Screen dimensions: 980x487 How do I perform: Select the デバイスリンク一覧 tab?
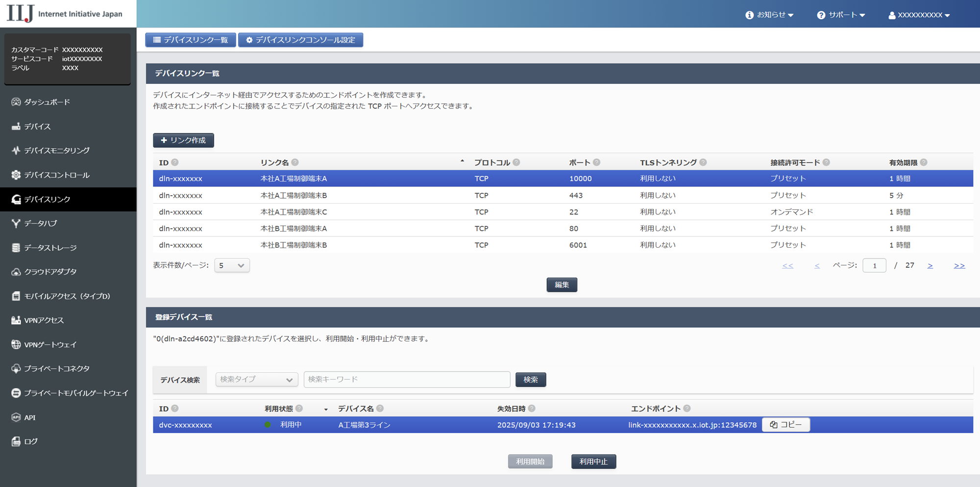(x=191, y=40)
